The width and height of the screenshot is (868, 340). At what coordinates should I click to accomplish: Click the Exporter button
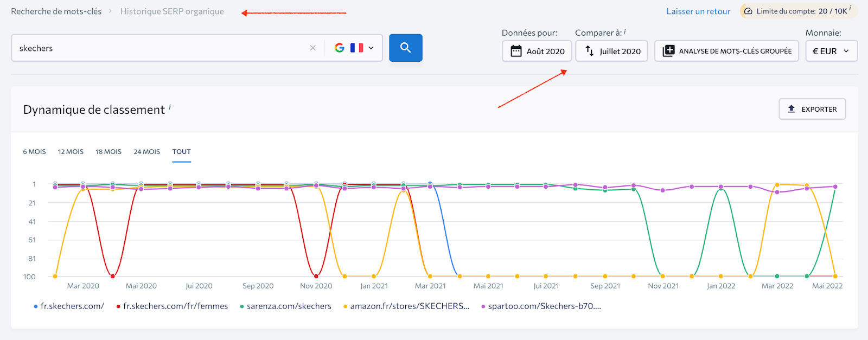(x=812, y=109)
